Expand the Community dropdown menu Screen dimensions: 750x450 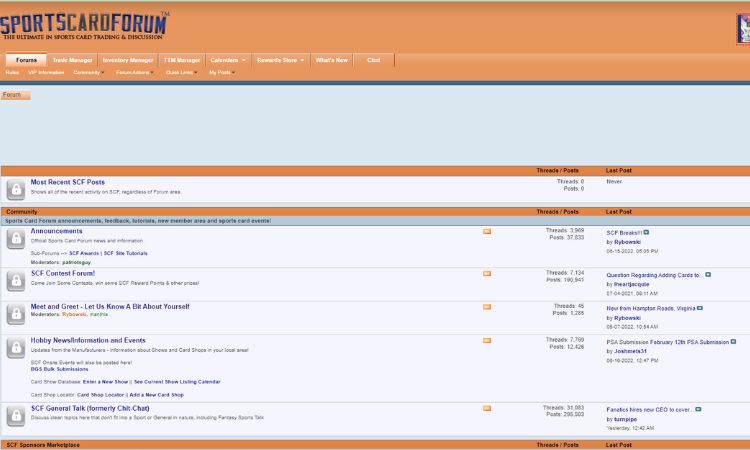tap(88, 73)
